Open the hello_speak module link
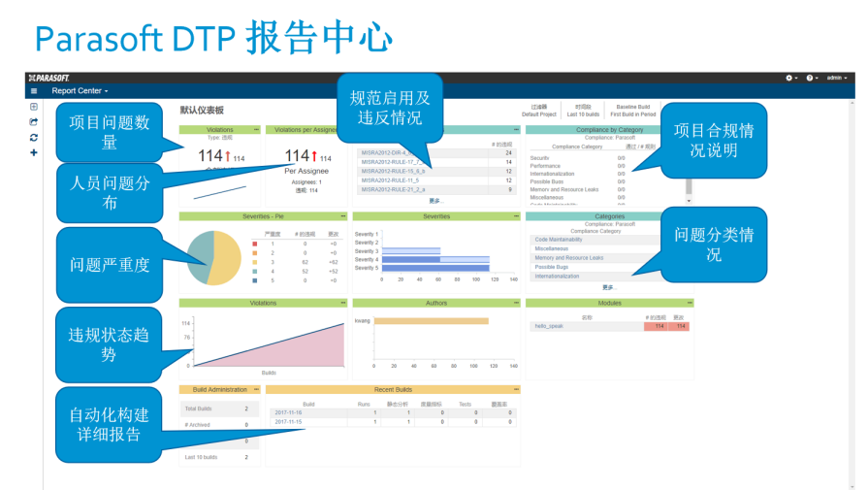Viewport: 868px width, 490px height. coord(549,326)
